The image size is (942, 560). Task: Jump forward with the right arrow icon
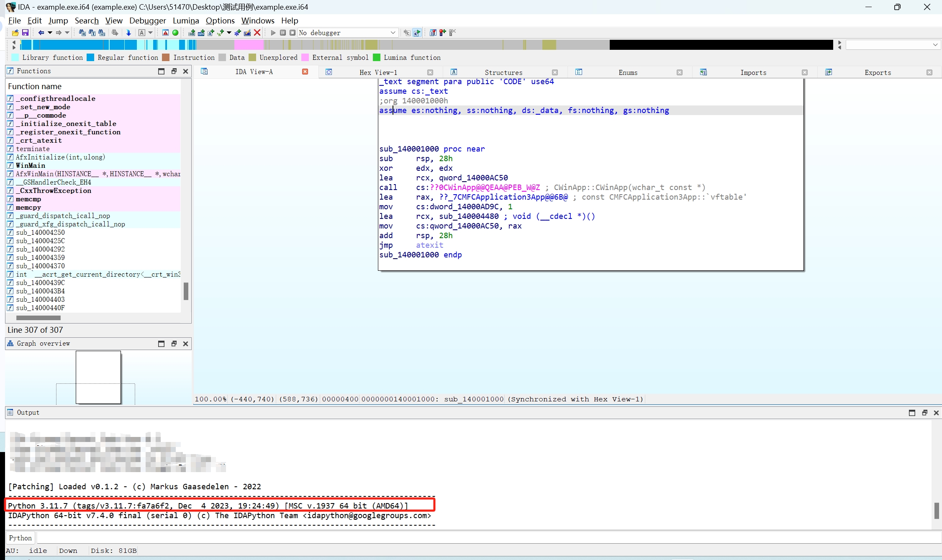point(59,33)
